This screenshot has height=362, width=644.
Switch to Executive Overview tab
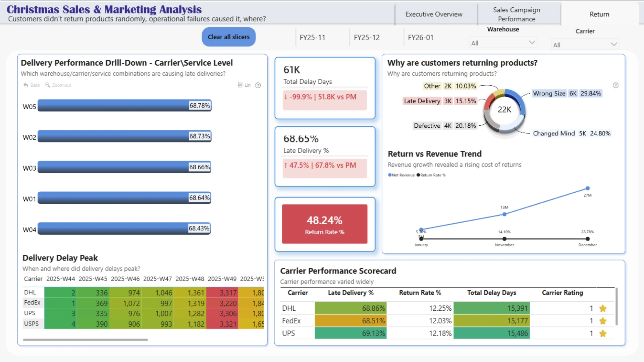(434, 14)
